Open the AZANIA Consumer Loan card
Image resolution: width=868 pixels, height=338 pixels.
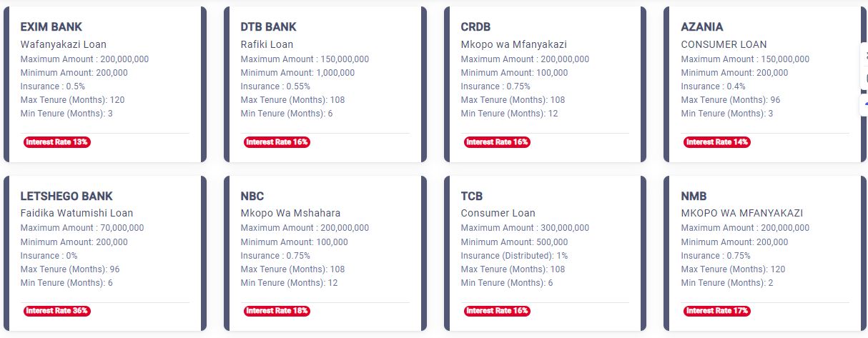765,84
